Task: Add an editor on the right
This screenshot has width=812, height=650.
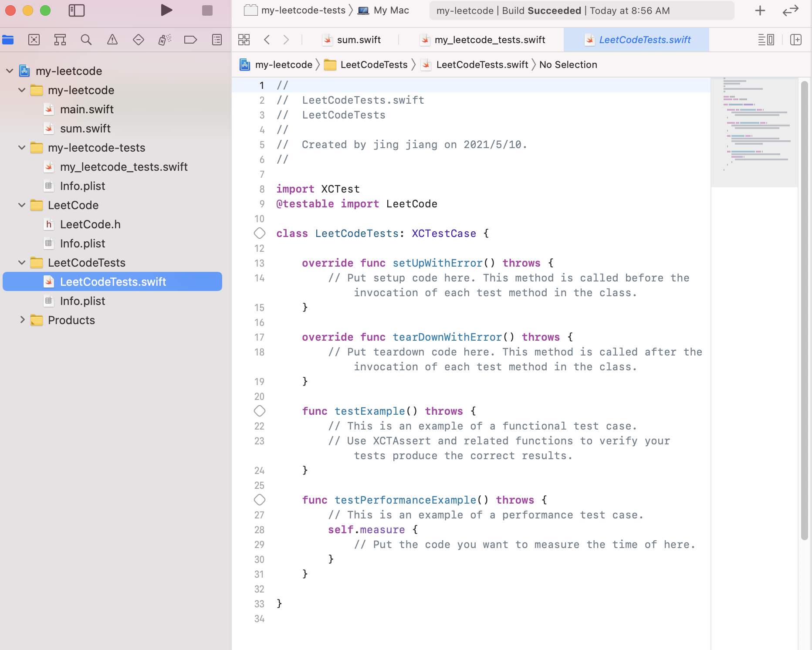Action: [796, 40]
